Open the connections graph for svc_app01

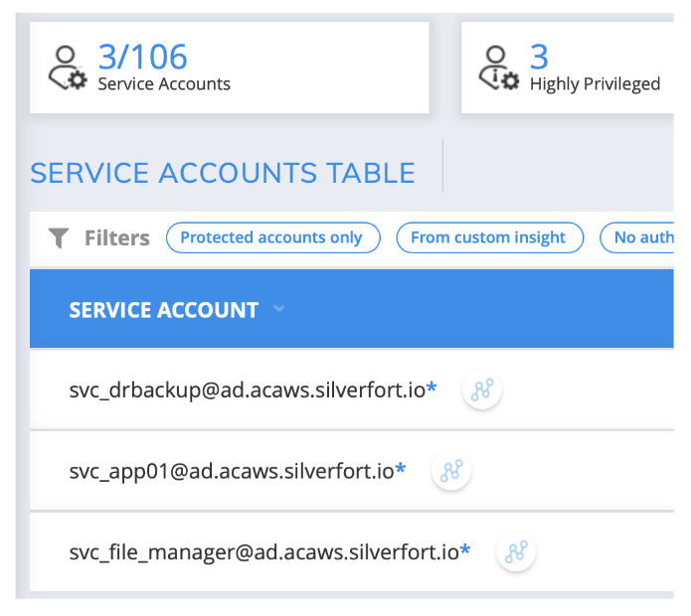(x=451, y=471)
